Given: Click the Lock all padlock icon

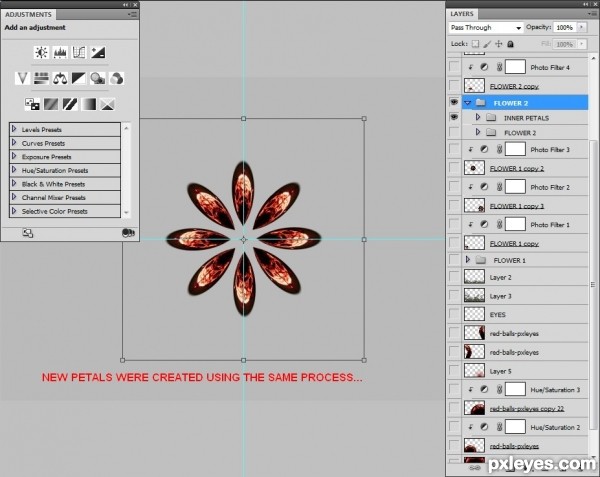Looking at the screenshot, I should [x=510, y=44].
